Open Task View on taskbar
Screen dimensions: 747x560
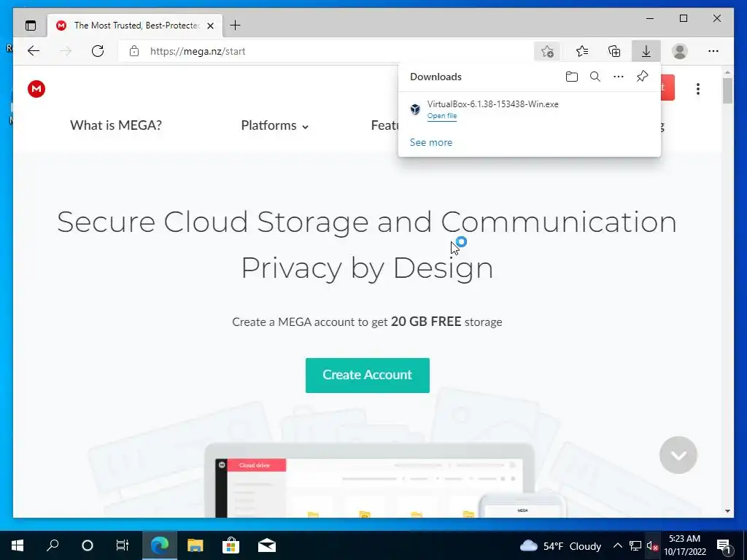(x=123, y=545)
